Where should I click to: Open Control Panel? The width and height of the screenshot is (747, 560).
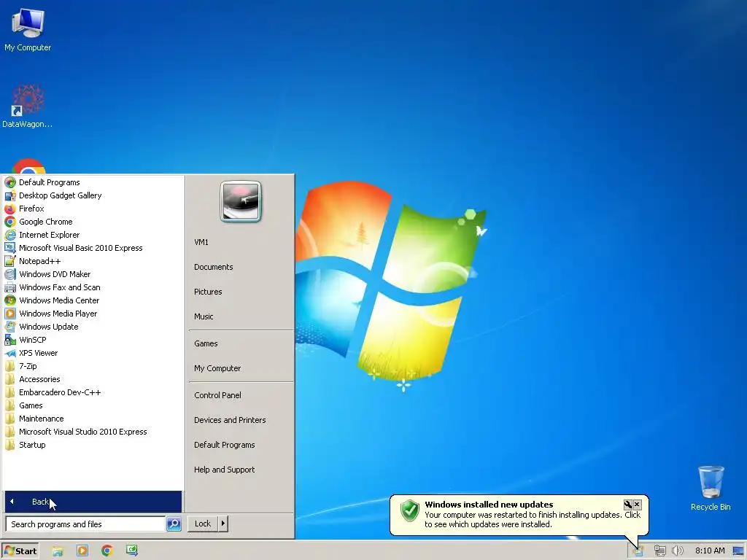(217, 395)
